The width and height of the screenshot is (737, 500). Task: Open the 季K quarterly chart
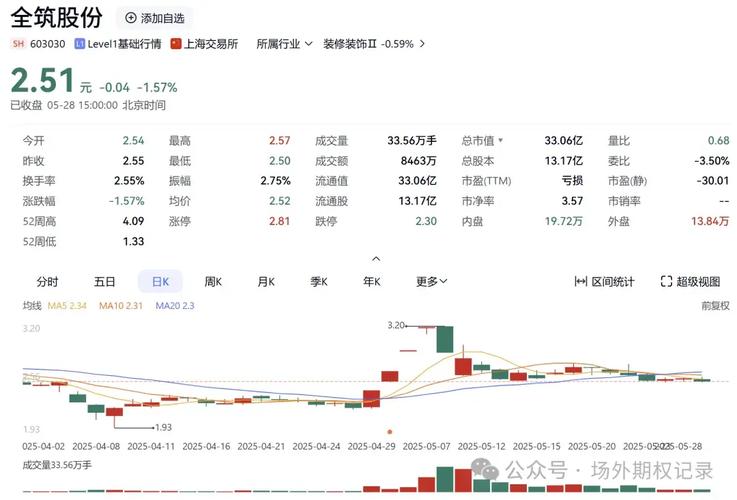(x=318, y=282)
